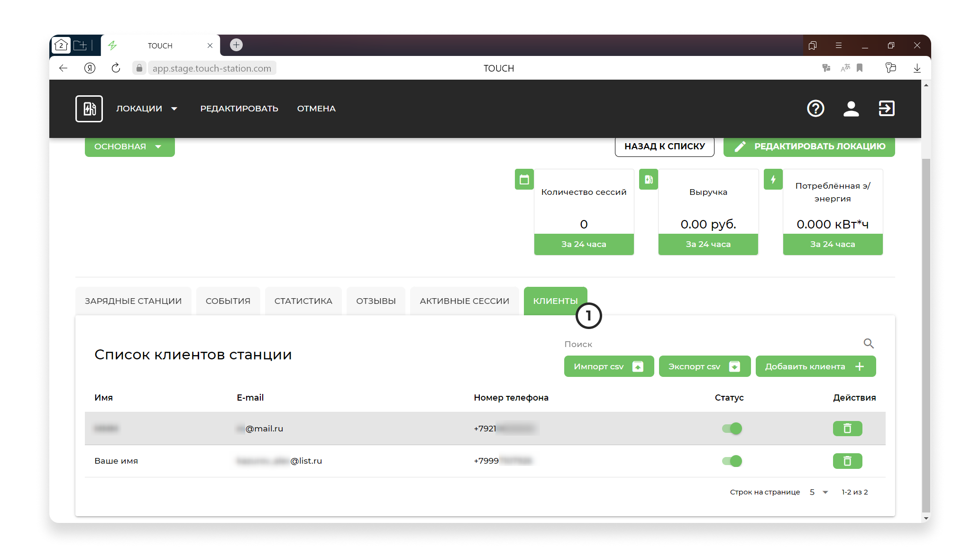Click the Номер телефона column header
The width and height of the screenshot is (980, 558).
(x=511, y=398)
